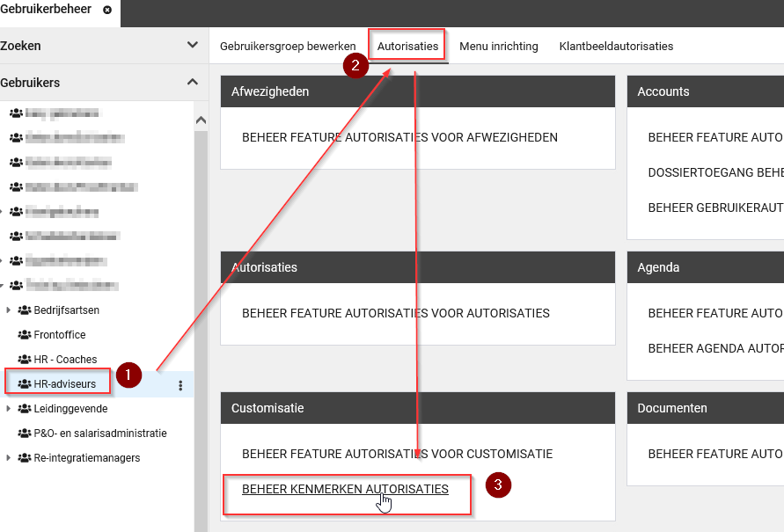Open the Menu inrichting tab
784x532 pixels.
(498, 46)
